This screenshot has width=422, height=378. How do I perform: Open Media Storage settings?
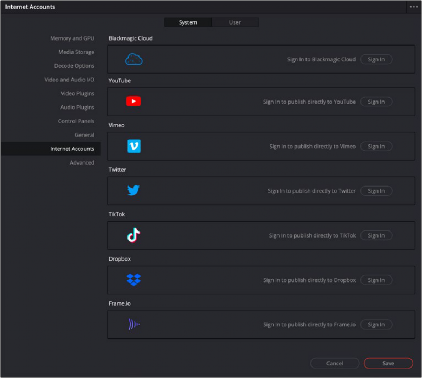[x=76, y=52]
